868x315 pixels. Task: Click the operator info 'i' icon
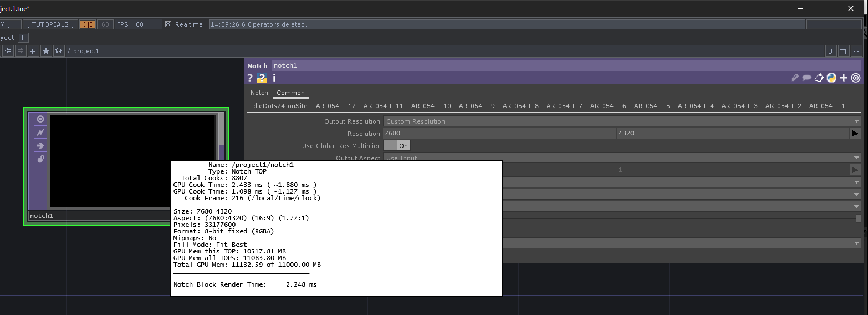pyautogui.click(x=274, y=78)
